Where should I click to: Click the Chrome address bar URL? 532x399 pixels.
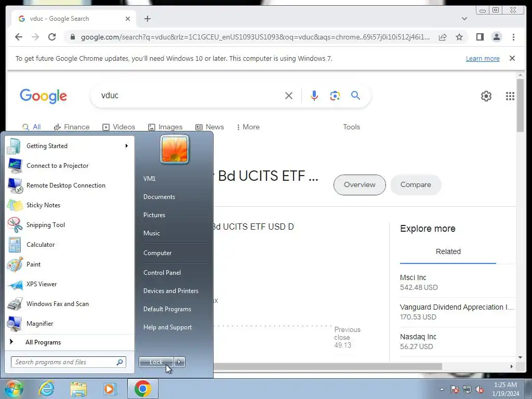[x=255, y=37]
